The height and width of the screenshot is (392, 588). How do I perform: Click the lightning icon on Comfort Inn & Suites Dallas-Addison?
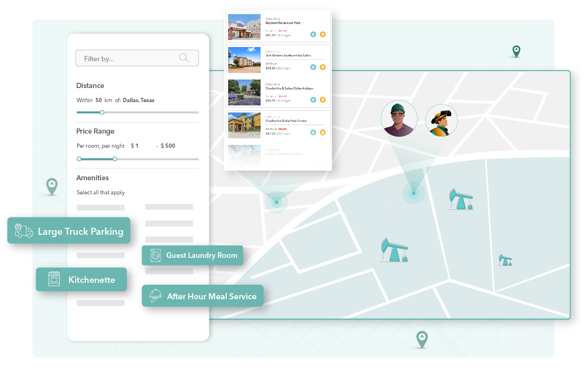312,100
